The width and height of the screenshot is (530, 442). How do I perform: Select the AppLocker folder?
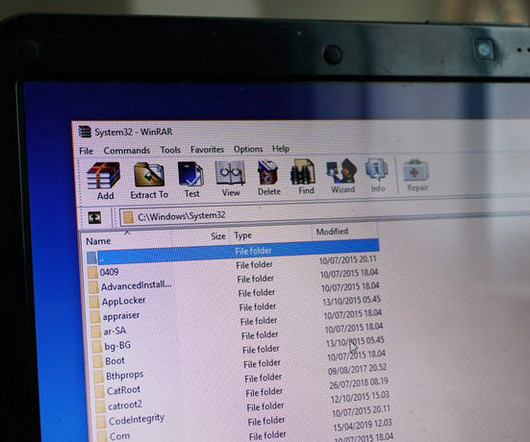(x=123, y=300)
